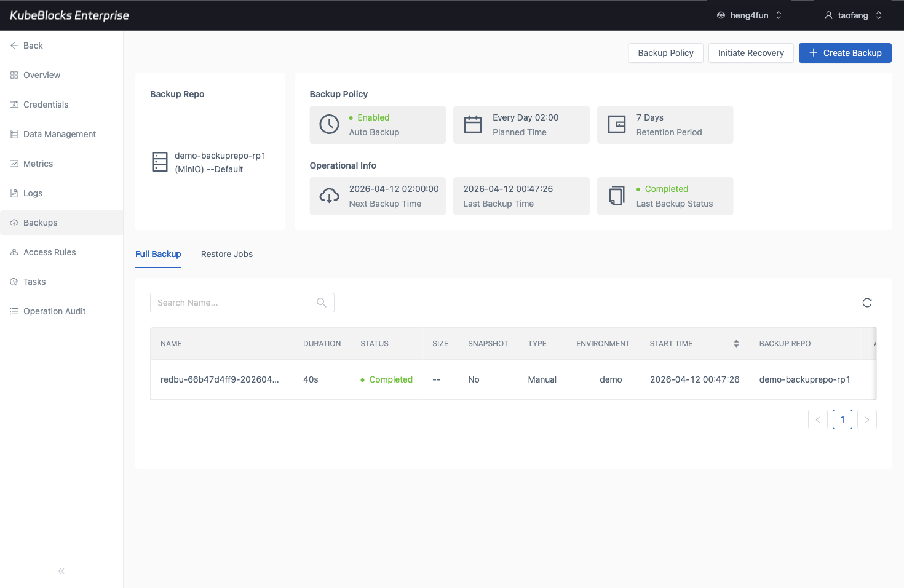Viewport: 904px width, 588px height.
Task: Open the Metrics section
Action: tap(38, 164)
